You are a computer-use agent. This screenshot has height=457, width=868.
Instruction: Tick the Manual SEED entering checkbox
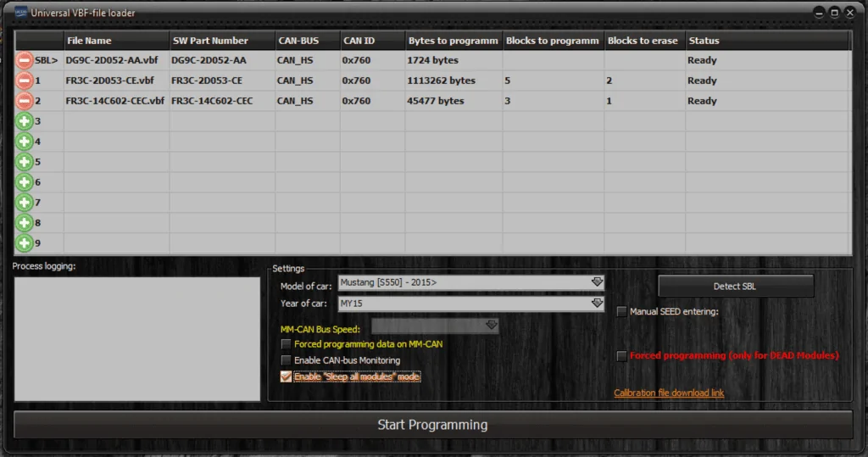[x=621, y=311]
